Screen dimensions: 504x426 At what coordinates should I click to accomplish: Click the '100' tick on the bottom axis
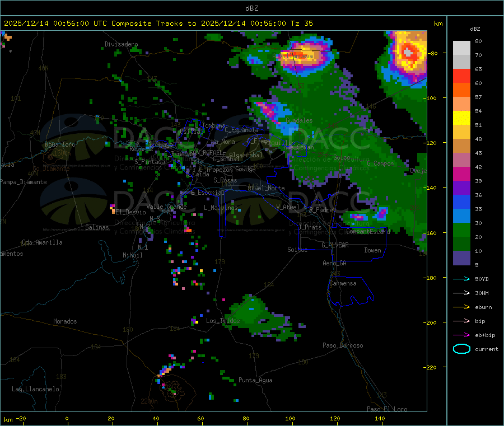290,418
